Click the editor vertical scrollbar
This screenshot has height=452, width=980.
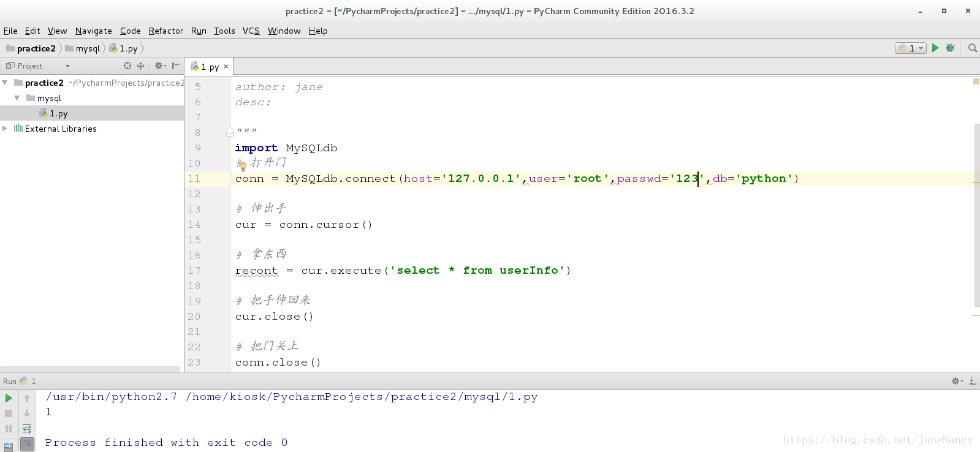(x=976, y=214)
